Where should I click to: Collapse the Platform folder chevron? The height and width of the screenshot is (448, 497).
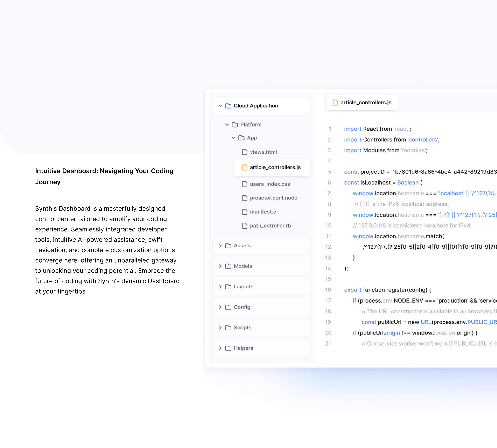(x=227, y=125)
